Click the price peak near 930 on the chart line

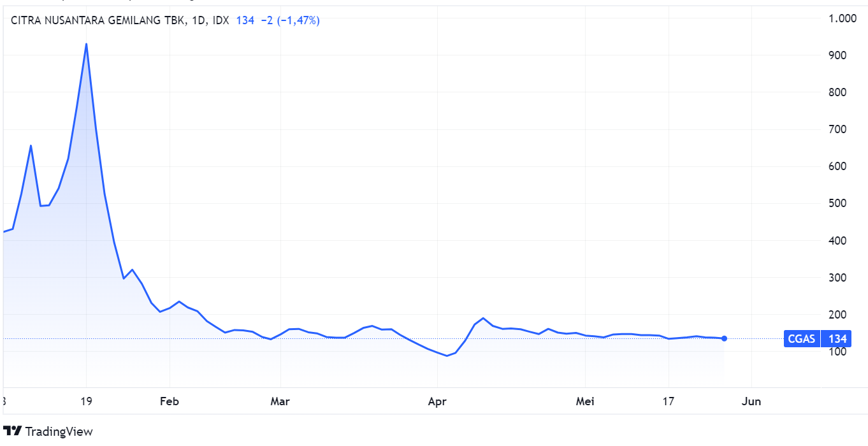point(86,44)
